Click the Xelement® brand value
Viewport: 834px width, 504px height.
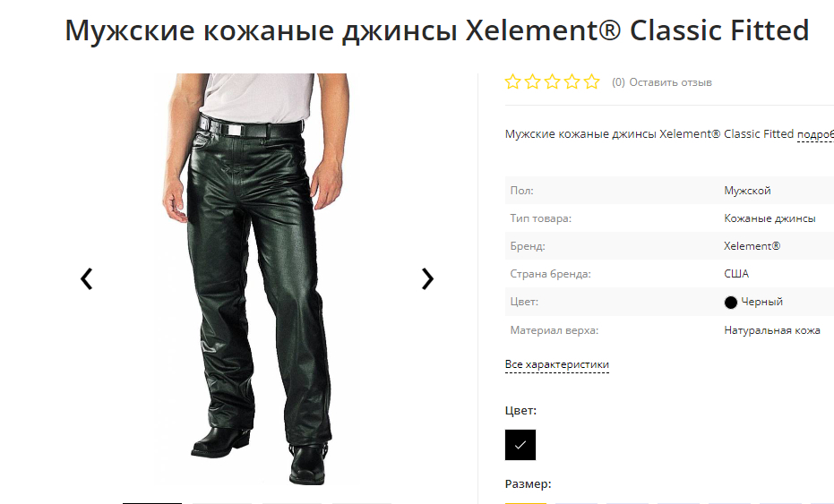(x=752, y=246)
